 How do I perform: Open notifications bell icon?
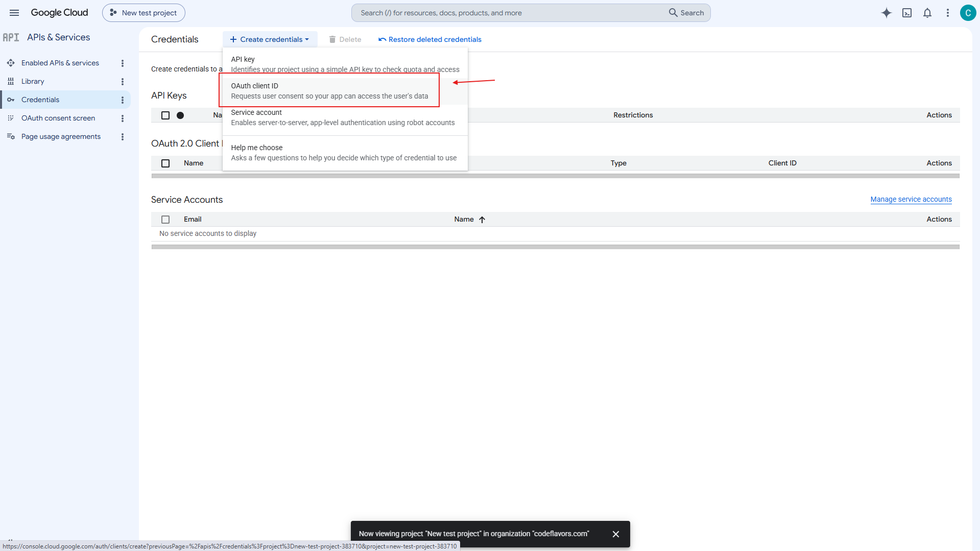click(x=927, y=13)
